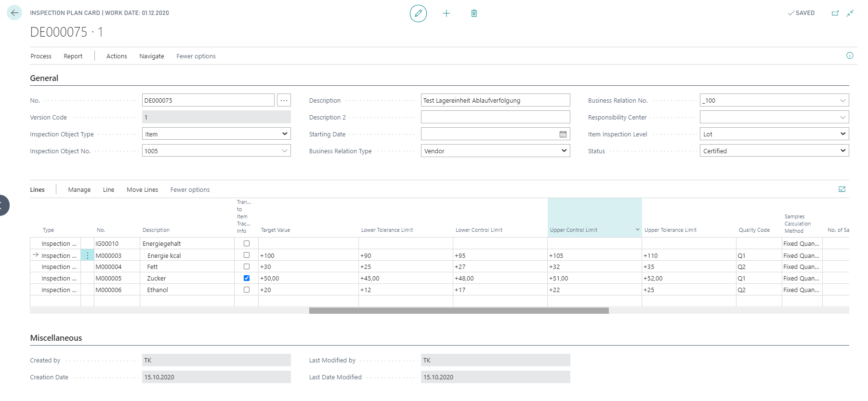Screen dimensions: 868x401
Task: Open Manage menu in Lines section
Action: point(79,189)
